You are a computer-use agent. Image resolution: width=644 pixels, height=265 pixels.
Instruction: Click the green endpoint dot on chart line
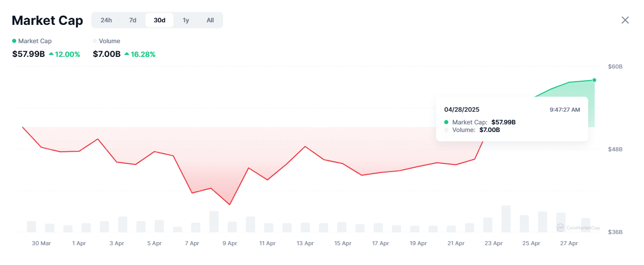coord(594,80)
